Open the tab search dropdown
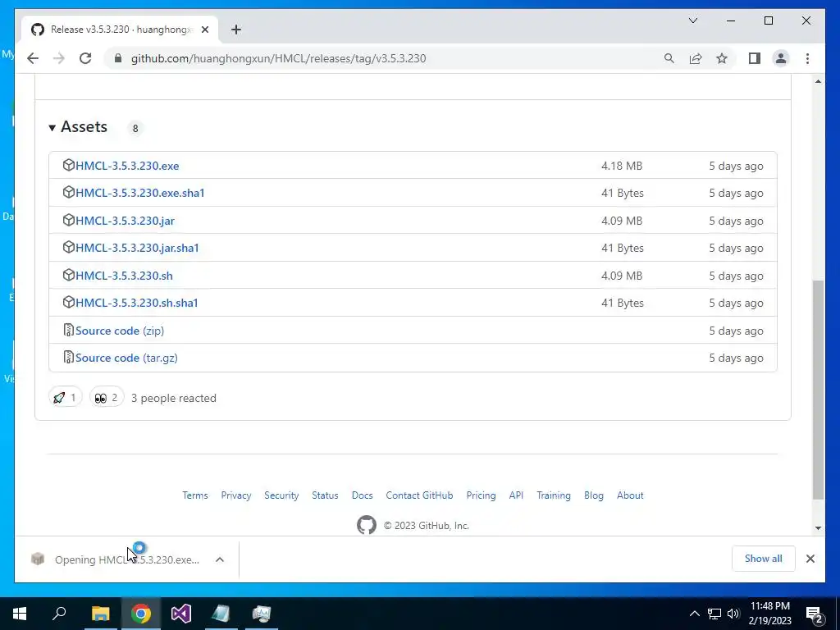 (x=692, y=21)
